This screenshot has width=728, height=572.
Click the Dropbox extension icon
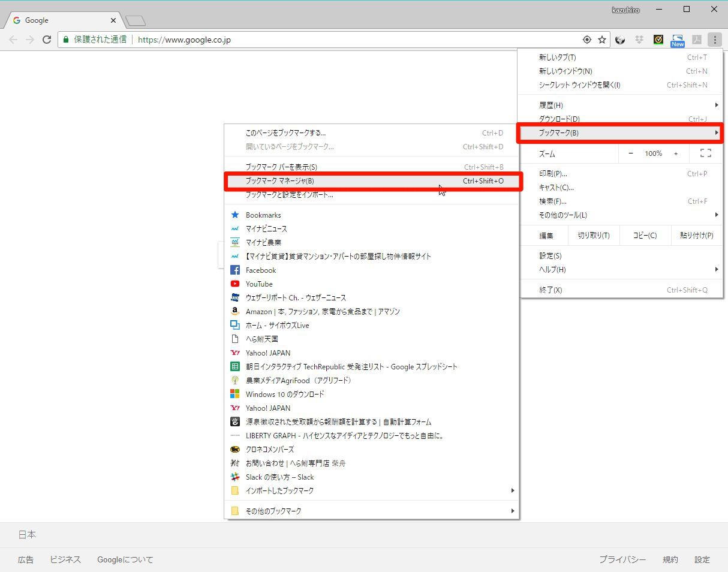point(639,40)
